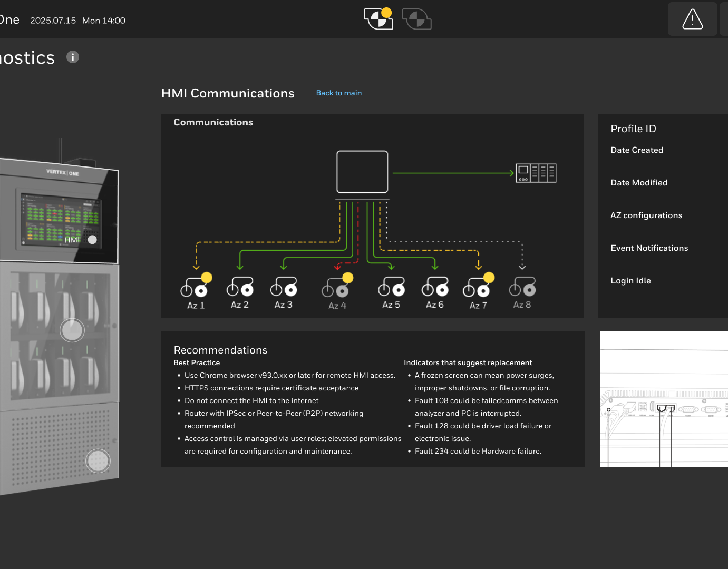The image size is (728, 569).
Task: Click the Date Created label
Action: point(637,150)
